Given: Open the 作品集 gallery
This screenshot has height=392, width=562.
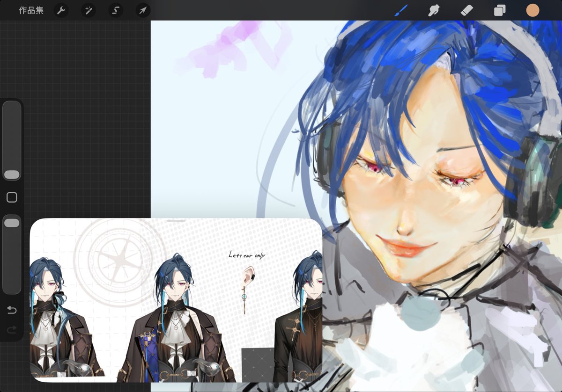Looking at the screenshot, I should click(x=31, y=10).
